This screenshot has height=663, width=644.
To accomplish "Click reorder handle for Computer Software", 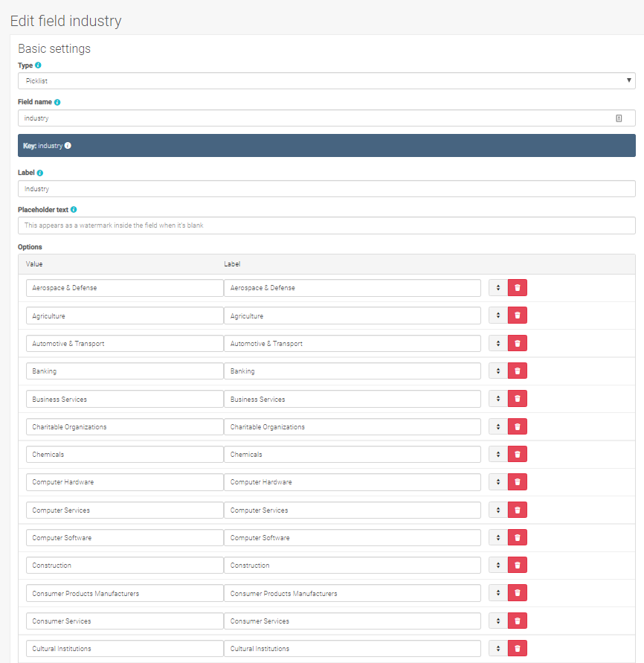I will (498, 537).
